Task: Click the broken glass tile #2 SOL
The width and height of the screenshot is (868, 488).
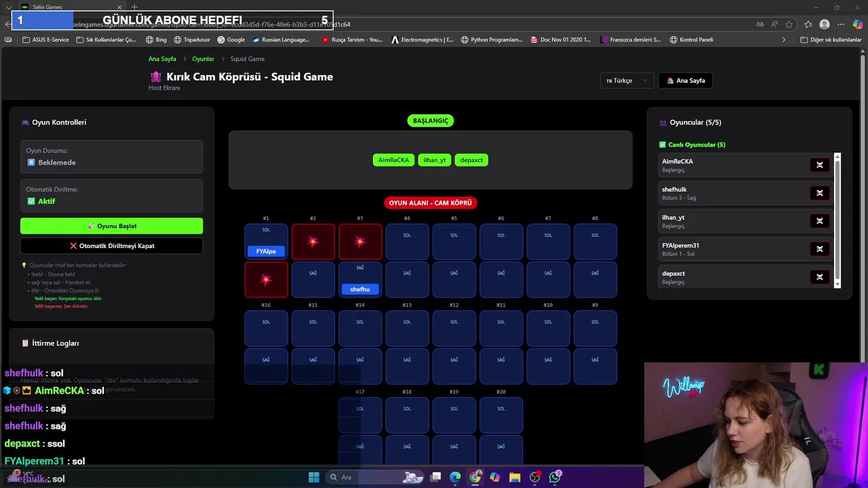Action: [313, 241]
